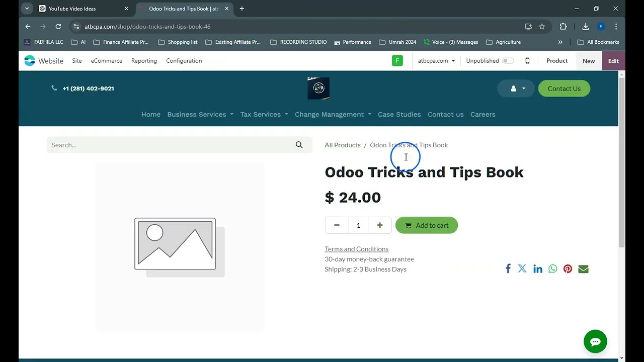Go to Home page link

(x=151, y=114)
